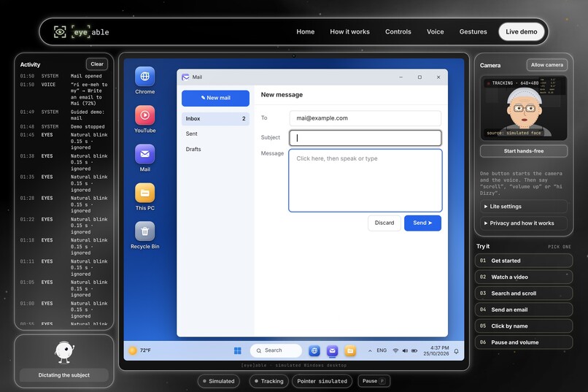Click the Message text area
This screenshot has width=588, height=392.
tap(365, 180)
